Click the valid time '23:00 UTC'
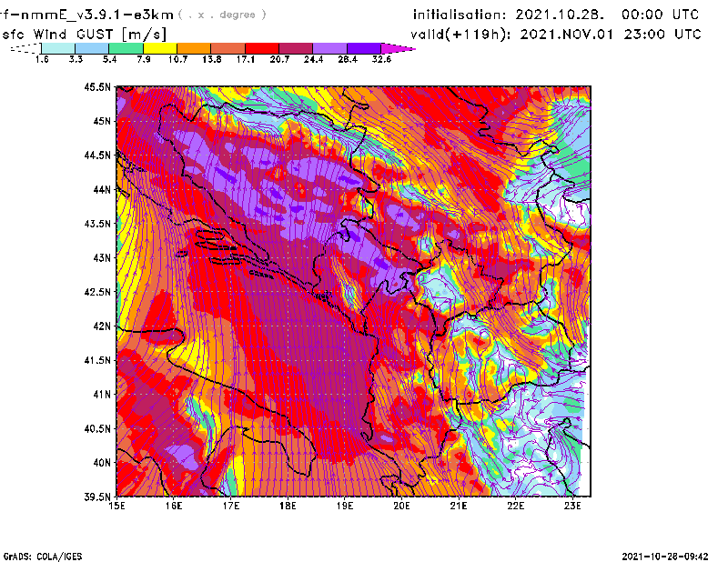Screen dimensions: 728x562 pyautogui.click(x=662, y=35)
